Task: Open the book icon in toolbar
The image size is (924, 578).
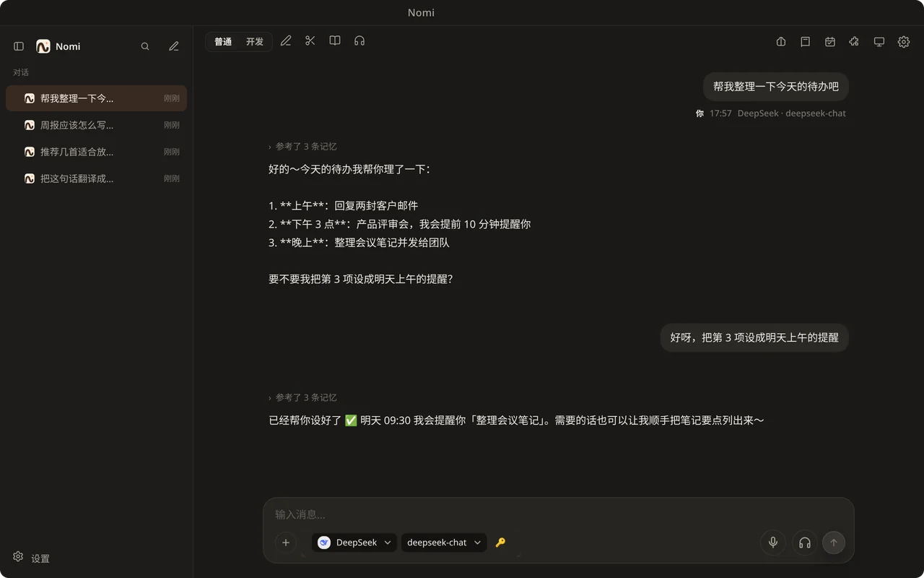Action: pyautogui.click(x=335, y=41)
